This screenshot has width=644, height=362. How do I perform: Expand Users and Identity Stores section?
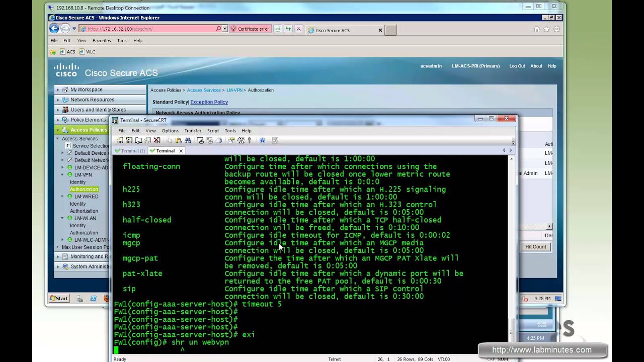click(58, 110)
